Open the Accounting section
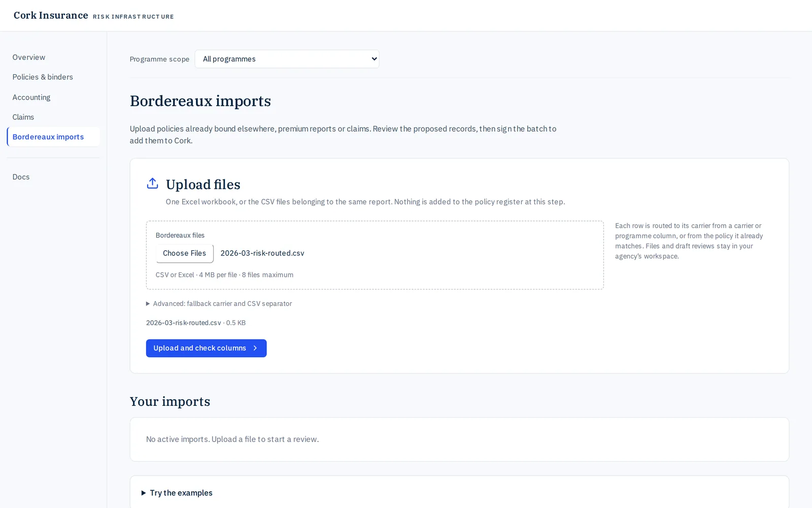The image size is (812, 508). [x=31, y=97]
